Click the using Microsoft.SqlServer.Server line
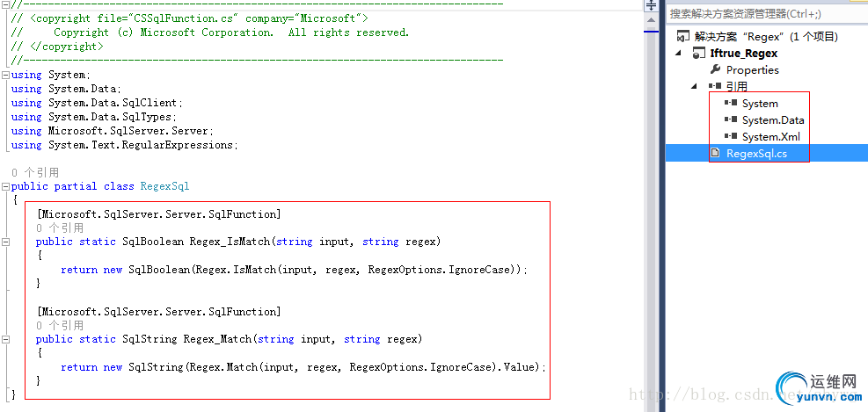The height and width of the screenshot is (412, 868). click(x=113, y=131)
